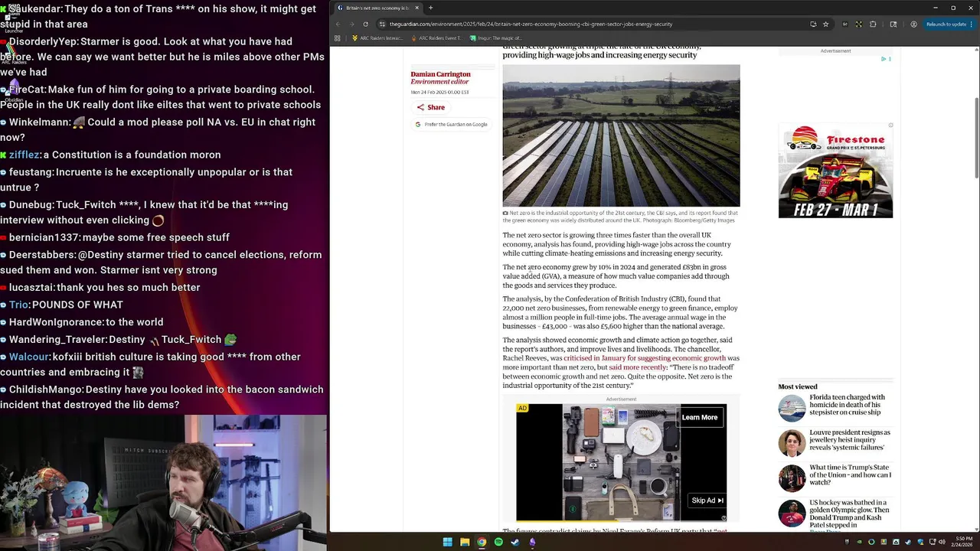Viewport: 980px width, 551px height.
Task: Click username zifflez in chat
Action: click(x=24, y=155)
